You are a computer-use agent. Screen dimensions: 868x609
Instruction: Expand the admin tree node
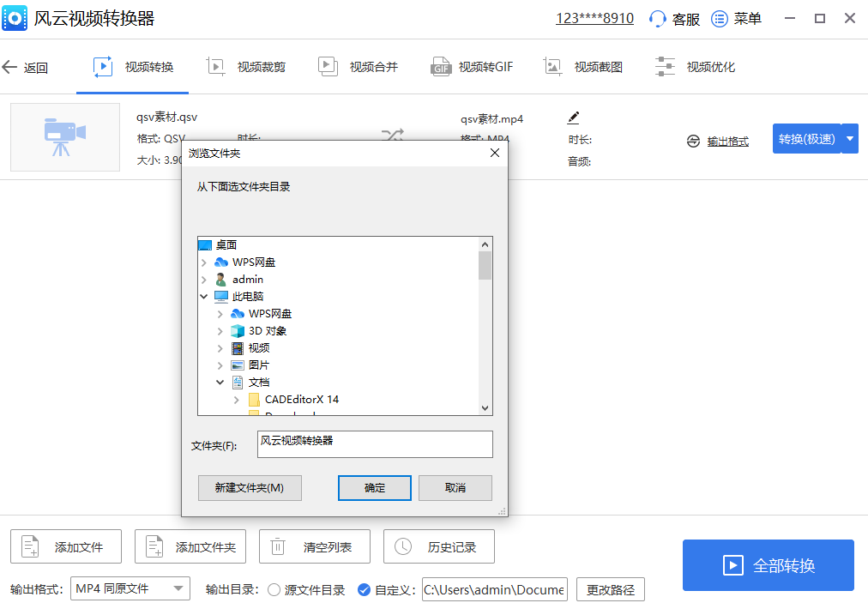point(204,280)
